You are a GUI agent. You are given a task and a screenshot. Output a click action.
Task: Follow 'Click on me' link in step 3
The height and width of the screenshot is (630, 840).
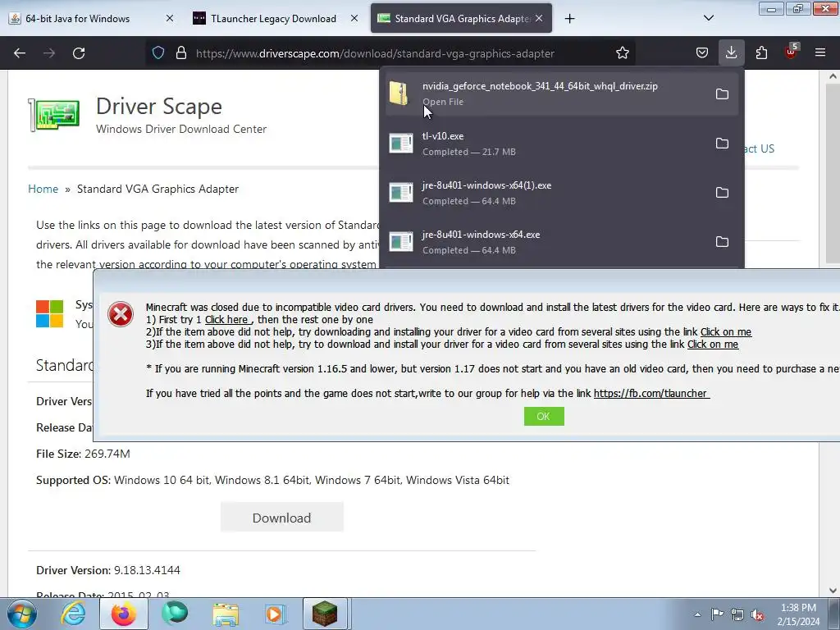713,345
